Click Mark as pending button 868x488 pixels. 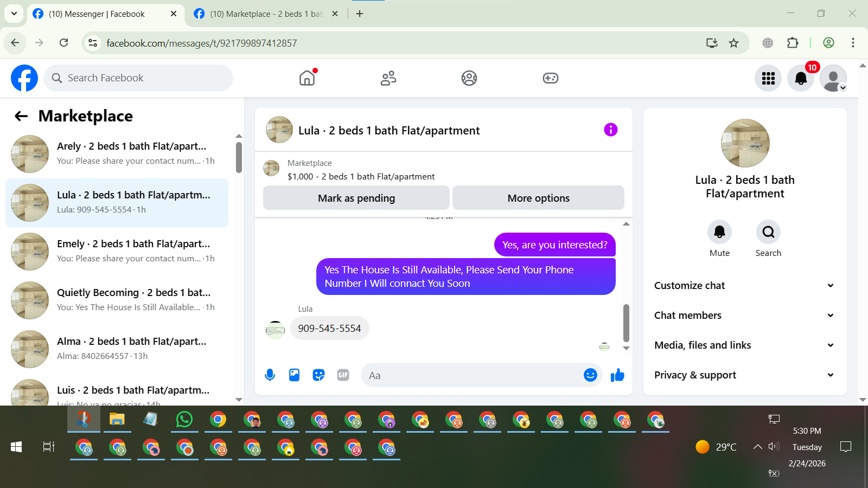pos(356,198)
